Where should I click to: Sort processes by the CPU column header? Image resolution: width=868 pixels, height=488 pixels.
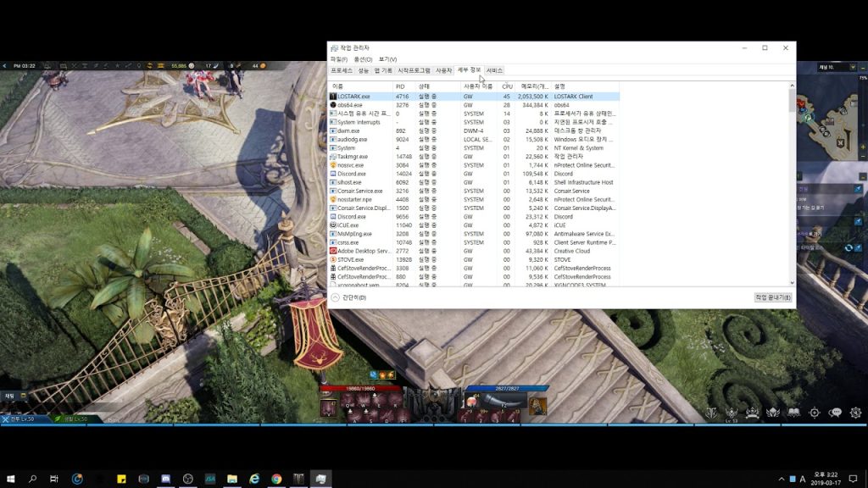point(507,86)
